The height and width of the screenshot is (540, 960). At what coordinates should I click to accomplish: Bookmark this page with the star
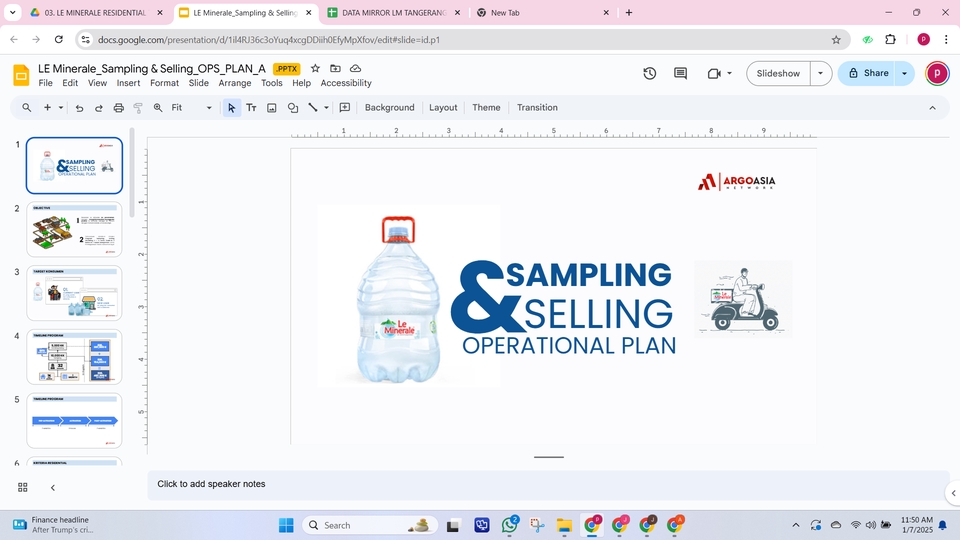(836, 40)
